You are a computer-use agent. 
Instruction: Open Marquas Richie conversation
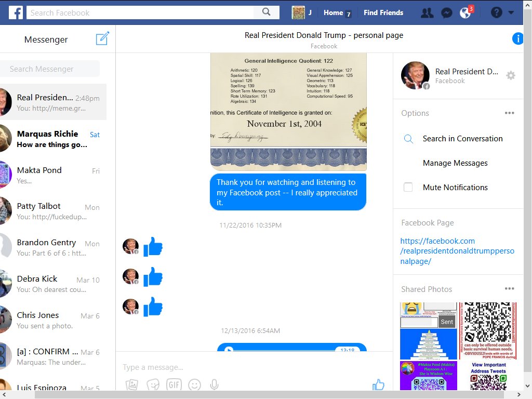pyautogui.click(x=54, y=139)
